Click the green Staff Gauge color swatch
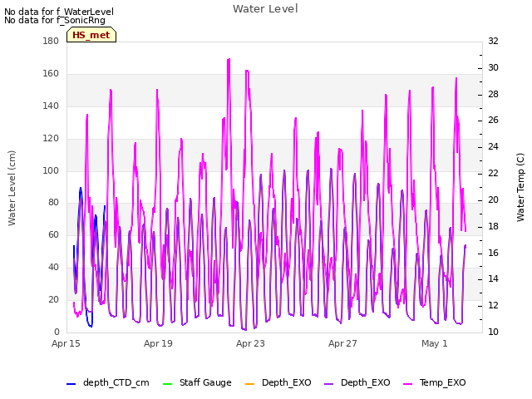532x399 pixels. 167,384
